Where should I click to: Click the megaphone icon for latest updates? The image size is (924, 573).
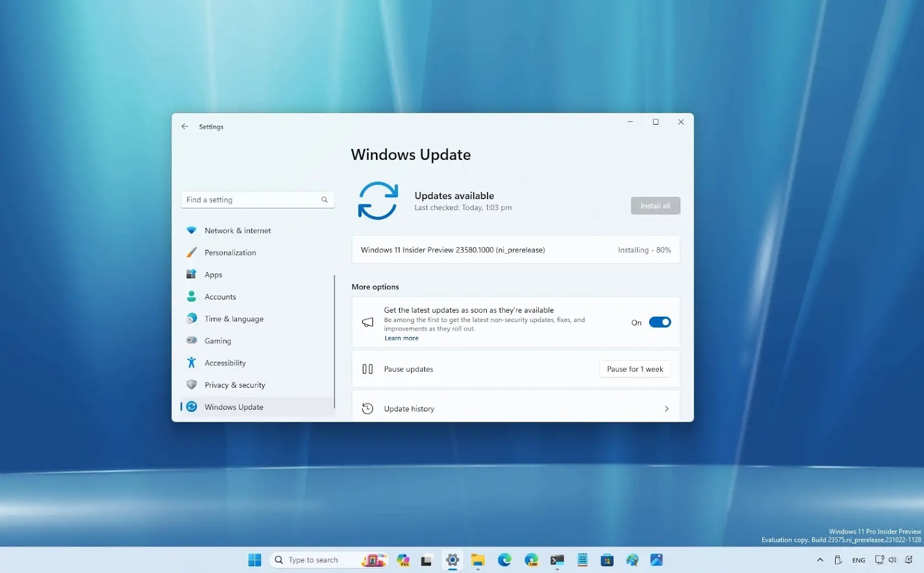(367, 322)
